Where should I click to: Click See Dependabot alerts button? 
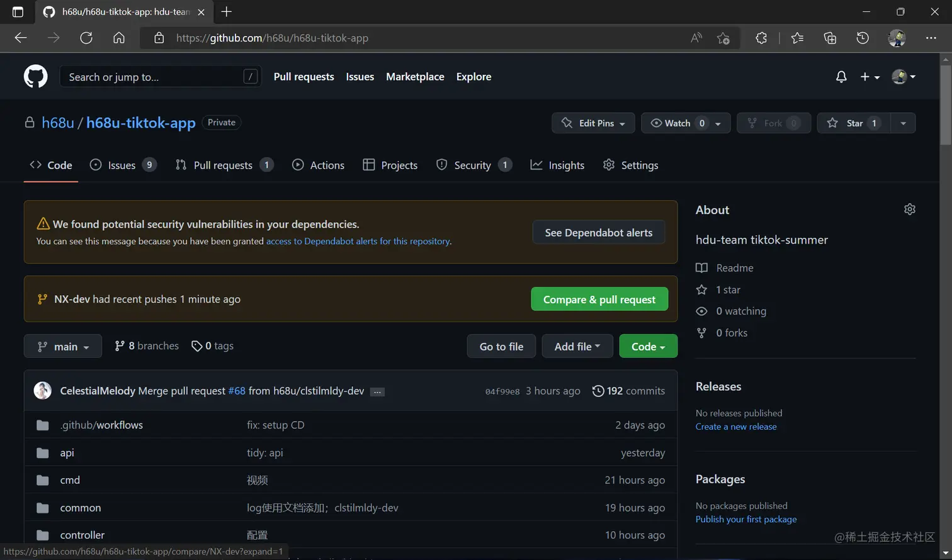(599, 233)
